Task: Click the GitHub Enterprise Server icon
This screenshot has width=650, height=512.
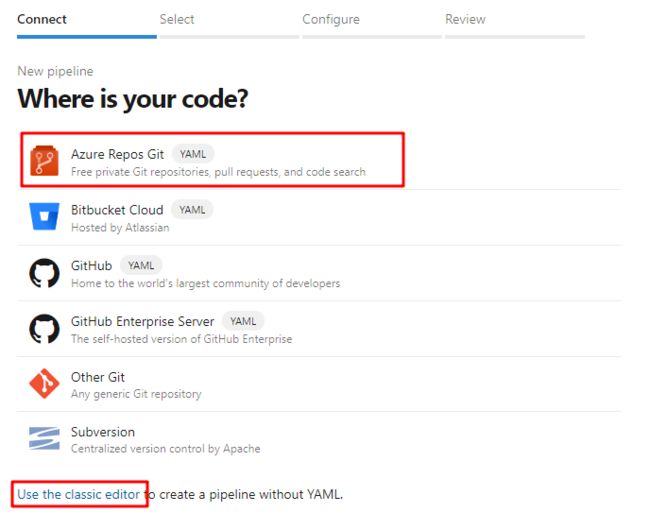Action: (x=44, y=328)
